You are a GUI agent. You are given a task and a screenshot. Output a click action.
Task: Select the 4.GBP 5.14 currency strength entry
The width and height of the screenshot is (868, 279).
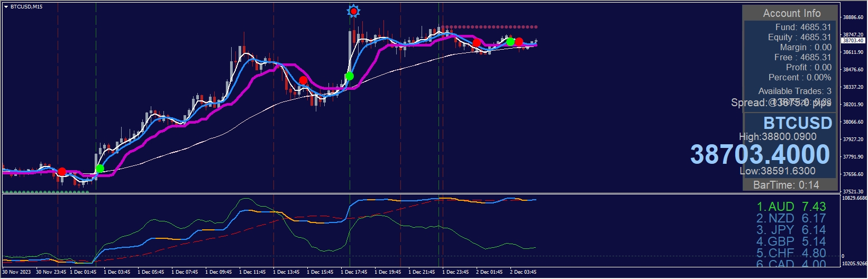tap(791, 241)
